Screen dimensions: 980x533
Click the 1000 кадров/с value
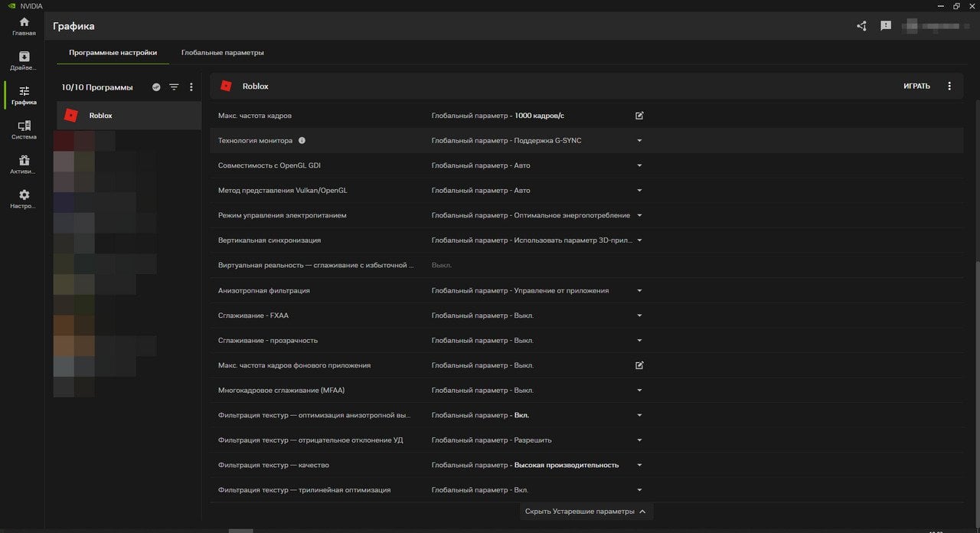(x=540, y=116)
